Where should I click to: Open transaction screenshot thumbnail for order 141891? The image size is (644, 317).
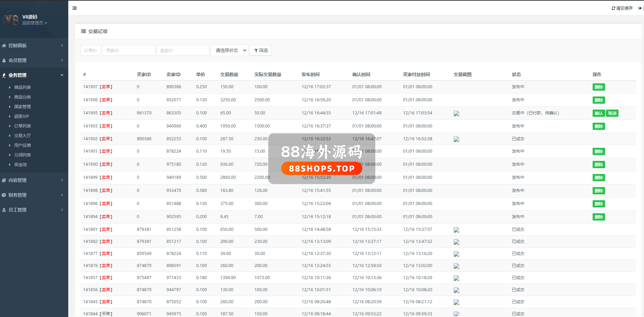456,230
